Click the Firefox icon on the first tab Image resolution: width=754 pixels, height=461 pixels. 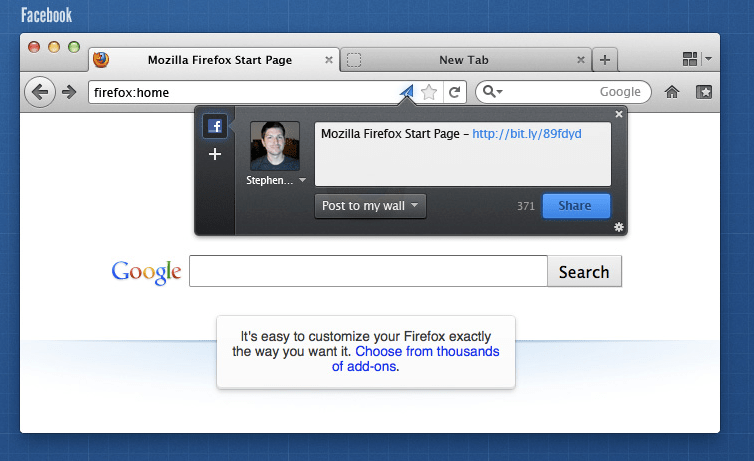click(101, 60)
